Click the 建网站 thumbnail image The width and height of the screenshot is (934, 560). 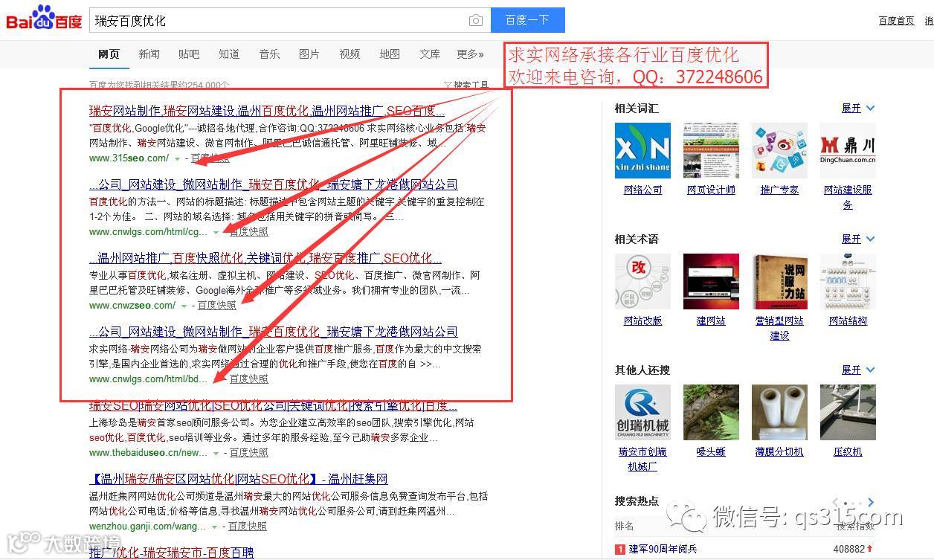click(x=711, y=282)
